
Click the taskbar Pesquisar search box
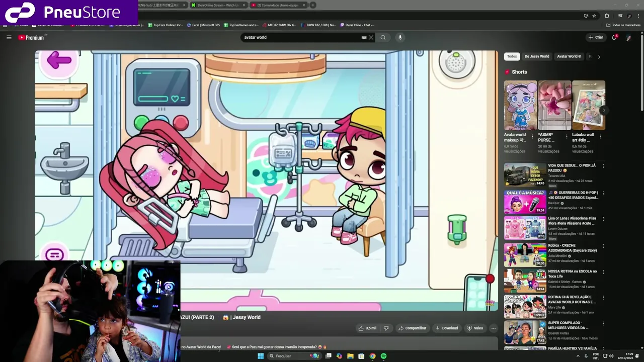point(294,356)
